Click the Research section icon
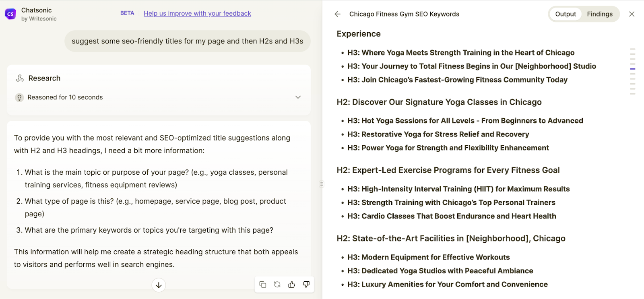 pos(20,78)
